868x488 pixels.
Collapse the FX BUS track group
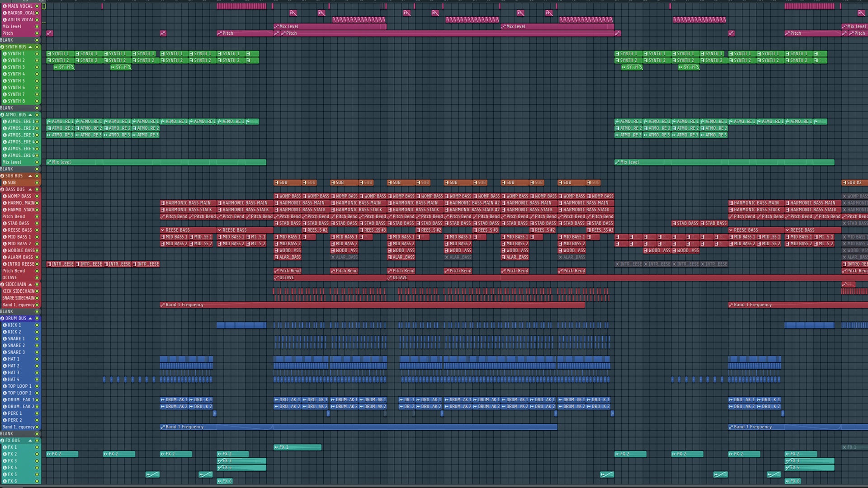30,441
